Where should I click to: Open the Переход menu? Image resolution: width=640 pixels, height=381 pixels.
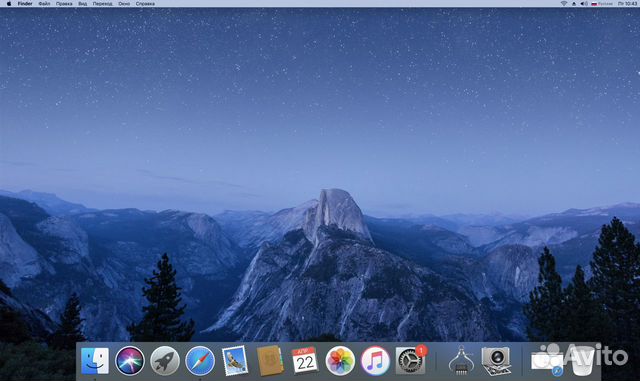point(102,4)
